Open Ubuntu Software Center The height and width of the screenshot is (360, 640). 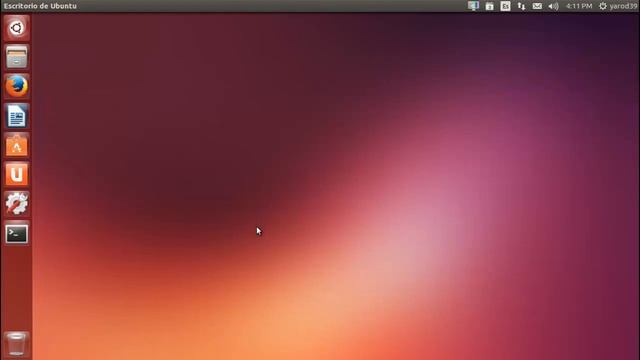(x=16, y=145)
